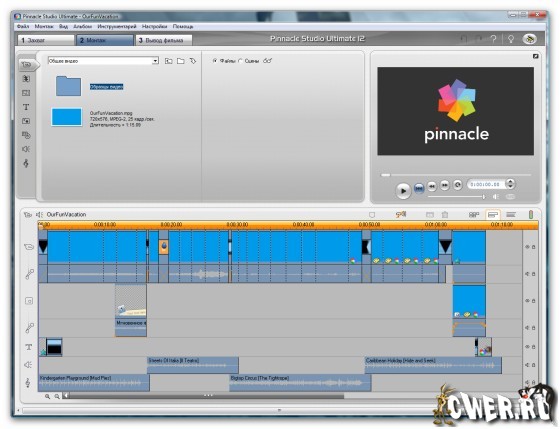Open the transitions album section
Image resolution: width=560 pixels, height=429 pixels.
point(26,79)
